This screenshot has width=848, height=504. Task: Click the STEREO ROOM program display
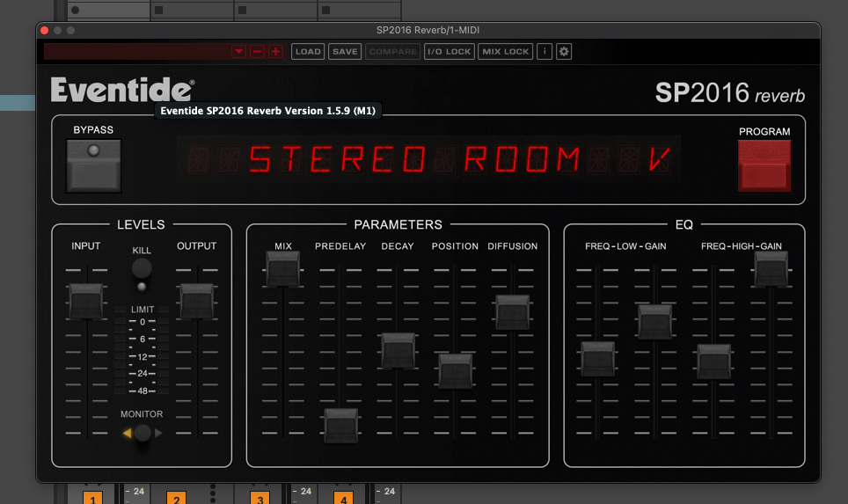[428, 160]
